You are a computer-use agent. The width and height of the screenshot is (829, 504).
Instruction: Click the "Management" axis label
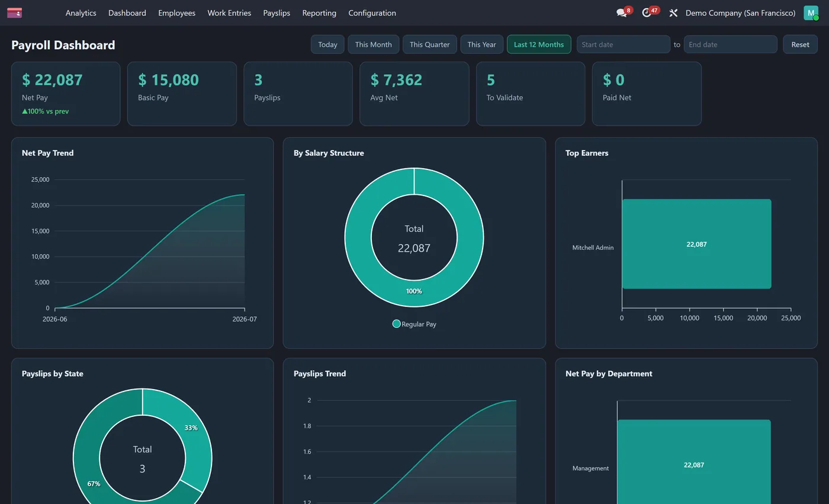click(x=590, y=468)
